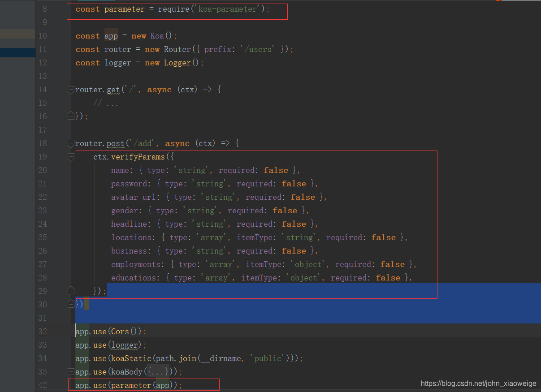Click the fold end marker on line 16
The height and width of the screenshot is (392, 541).
click(x=71, y=116)
